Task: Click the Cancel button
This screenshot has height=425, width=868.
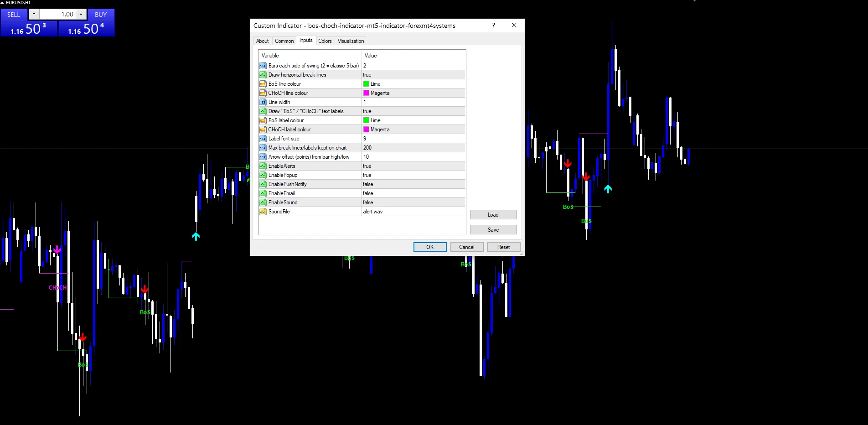Action: click(467, 247)
